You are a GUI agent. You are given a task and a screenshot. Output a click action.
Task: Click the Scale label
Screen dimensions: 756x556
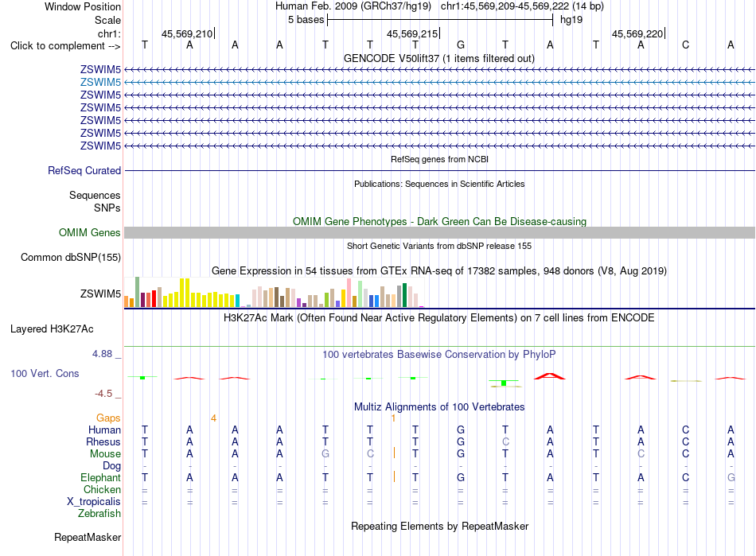click(x=107, y=20)
